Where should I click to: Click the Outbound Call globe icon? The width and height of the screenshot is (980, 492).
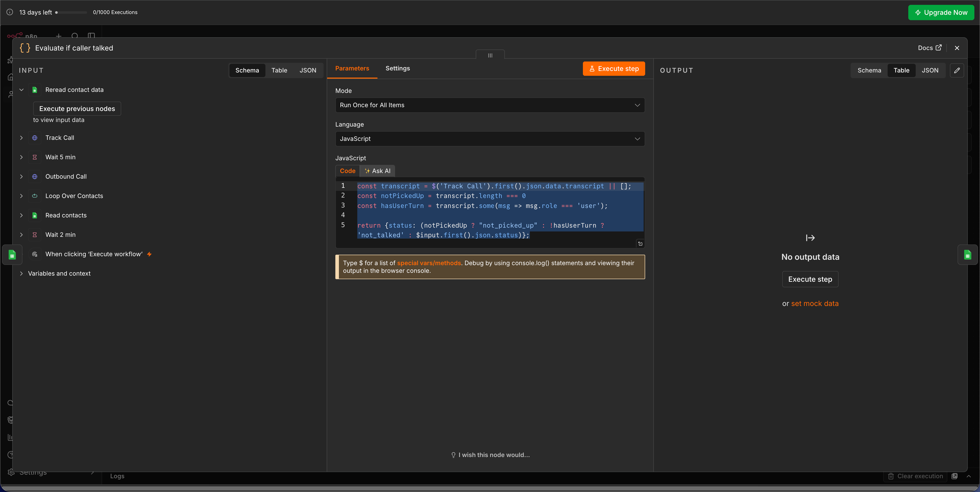[x=35, y=177]
